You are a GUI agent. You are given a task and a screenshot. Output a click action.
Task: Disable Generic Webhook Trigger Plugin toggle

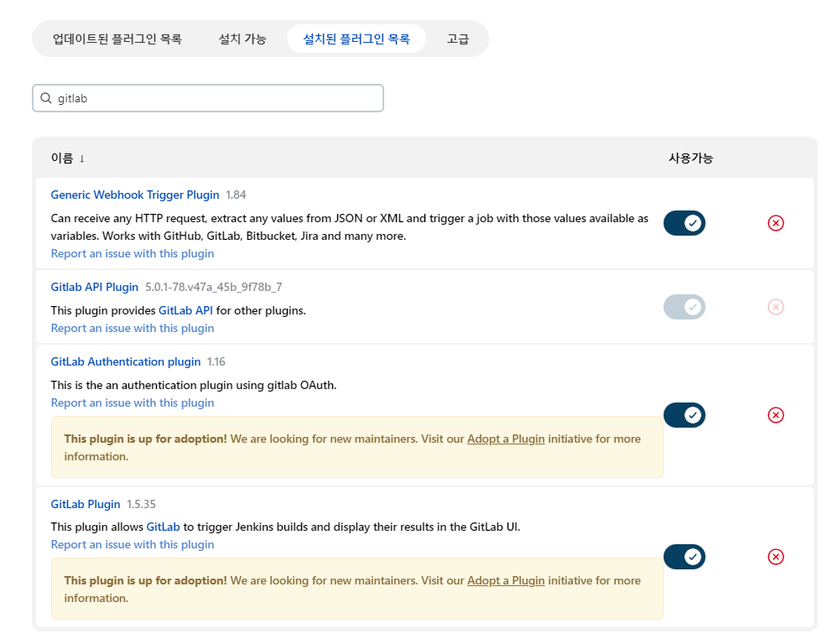(685, 223)
